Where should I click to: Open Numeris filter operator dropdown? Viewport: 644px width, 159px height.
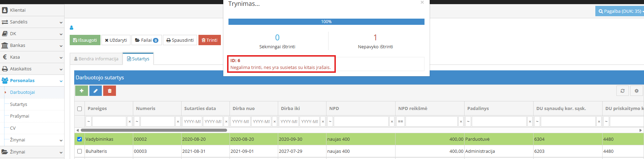click(x=137, y=121)
